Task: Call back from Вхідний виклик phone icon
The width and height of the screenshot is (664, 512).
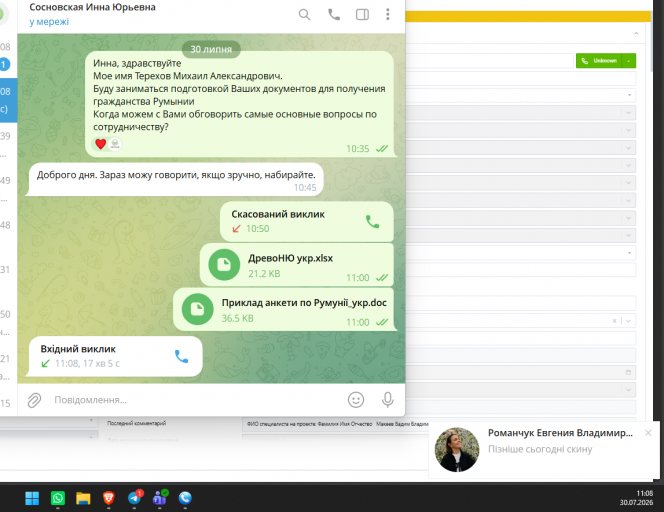Action: pos(181,357)
